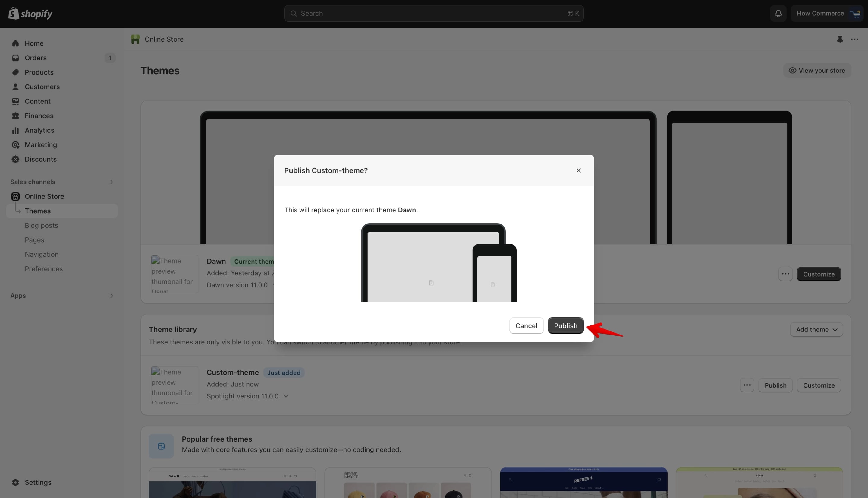Click the Products tag icon
This screenshot has height=498, width=868.
pos(15,72)
